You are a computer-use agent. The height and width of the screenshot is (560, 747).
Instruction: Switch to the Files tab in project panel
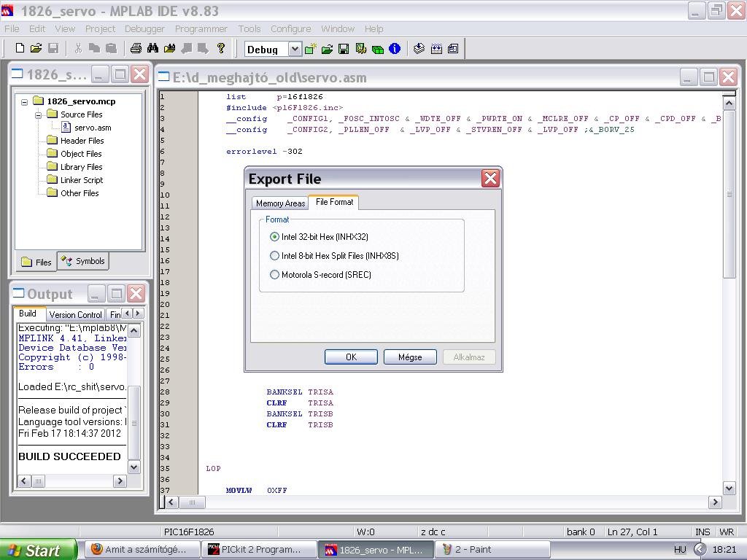pos(36,262)
